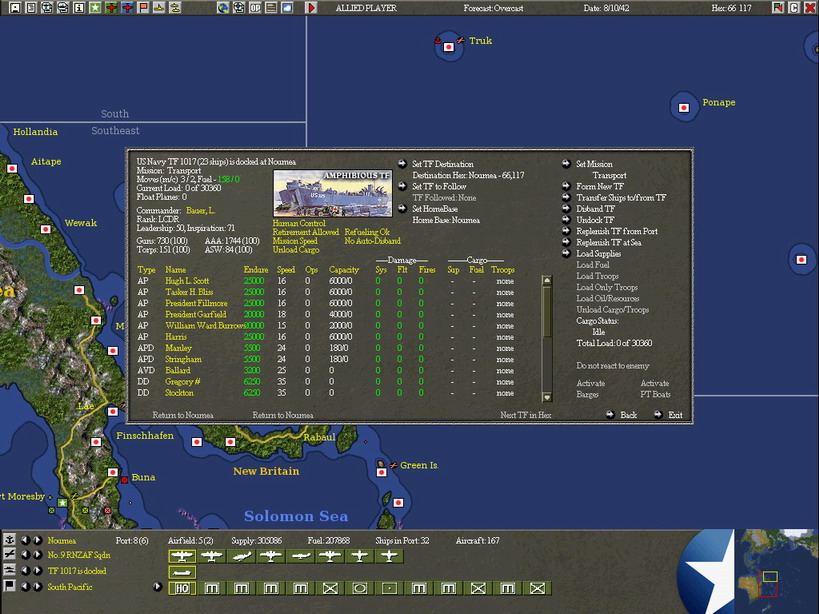
Task: Go to previous air unit before No.9 RNZAF
Action: point(26,555)
